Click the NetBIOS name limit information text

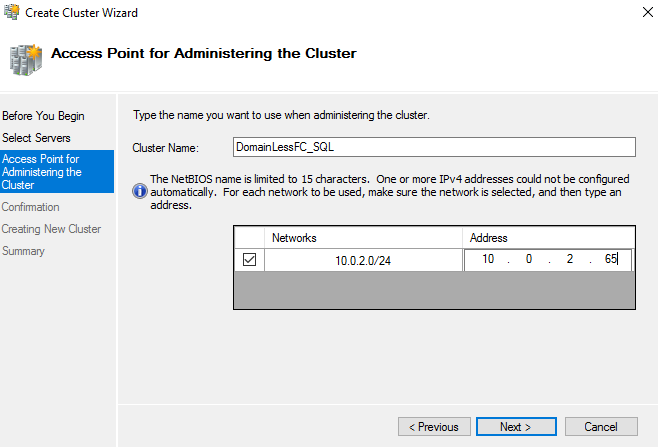(389, 192)
